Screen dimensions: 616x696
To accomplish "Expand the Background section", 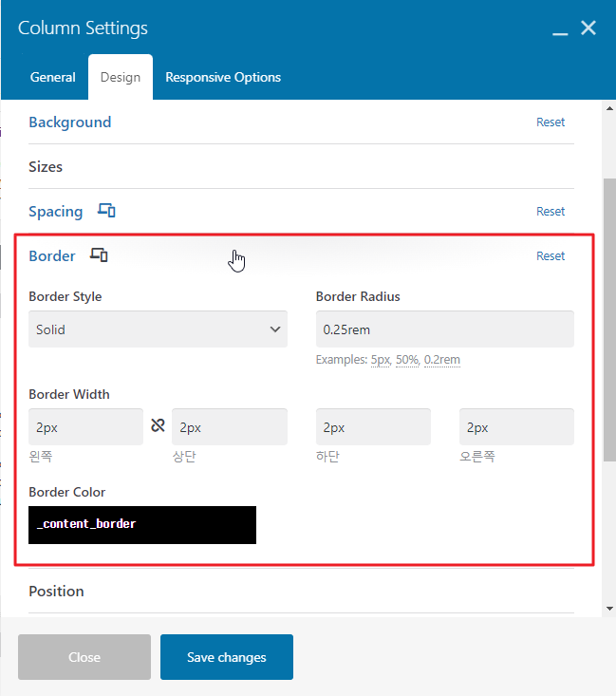I will 70,122.
